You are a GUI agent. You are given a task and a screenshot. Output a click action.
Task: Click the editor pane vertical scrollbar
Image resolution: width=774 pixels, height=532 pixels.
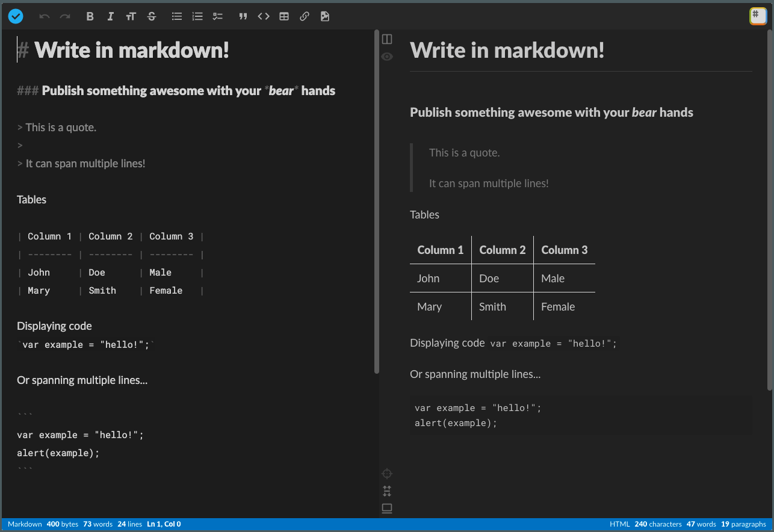tap(377, 202)
